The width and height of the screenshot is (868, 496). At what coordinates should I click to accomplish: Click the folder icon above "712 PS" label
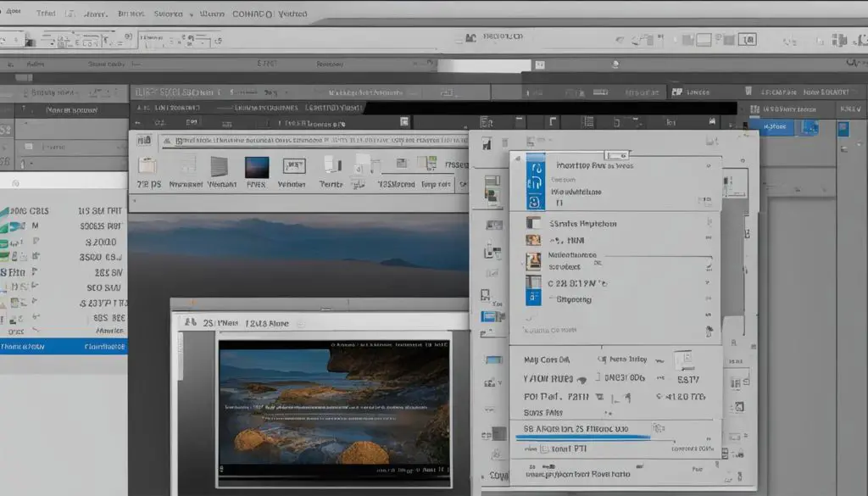coord(147,165)
